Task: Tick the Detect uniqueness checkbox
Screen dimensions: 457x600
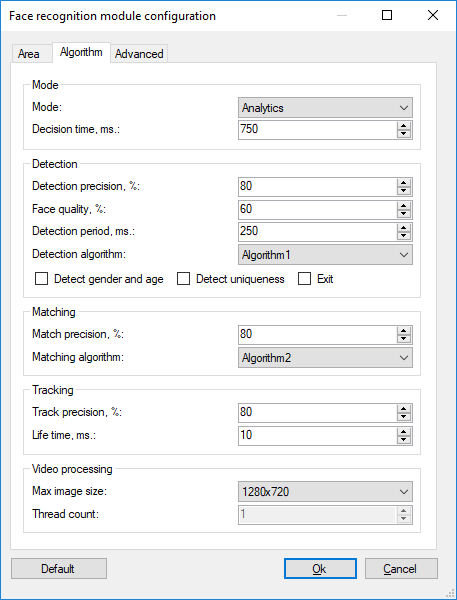Action: 183,279
